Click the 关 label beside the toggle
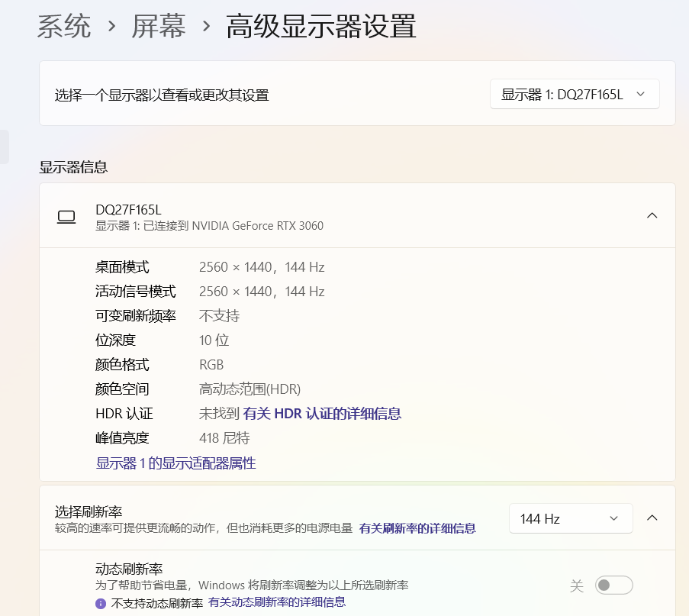Viewport: 689px width, 616px height. pos(577,585)
